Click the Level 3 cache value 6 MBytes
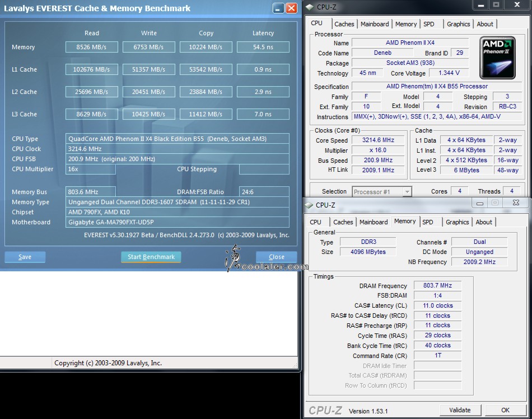This screenshot has height=419, width=532. coord(466,170)
